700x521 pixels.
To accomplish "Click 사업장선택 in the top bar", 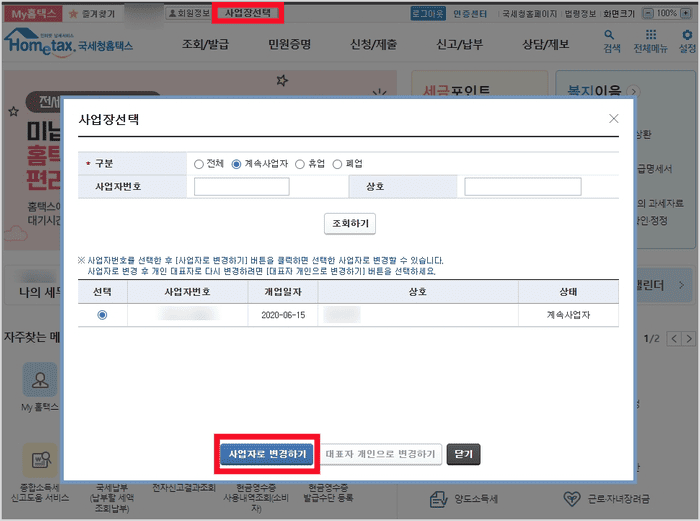I will pyautogui.click(x=248, y=13).
